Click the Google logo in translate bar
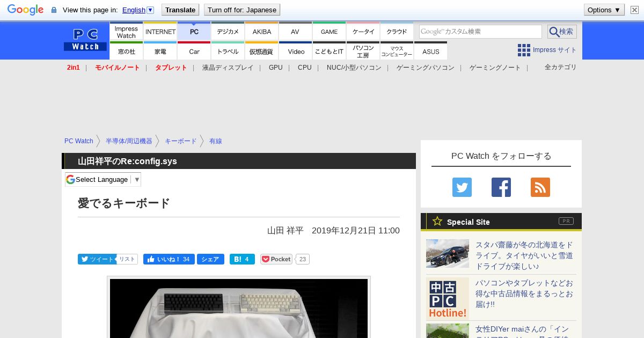The width and height of the screenshot is (644, 338). [x=25, y=10]
